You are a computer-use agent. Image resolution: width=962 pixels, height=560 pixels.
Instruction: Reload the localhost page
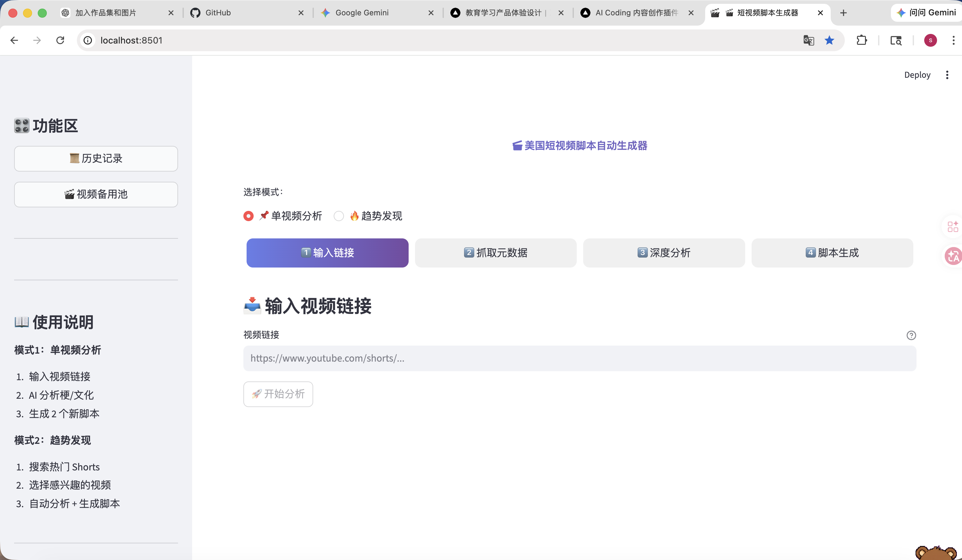(60, 40)
